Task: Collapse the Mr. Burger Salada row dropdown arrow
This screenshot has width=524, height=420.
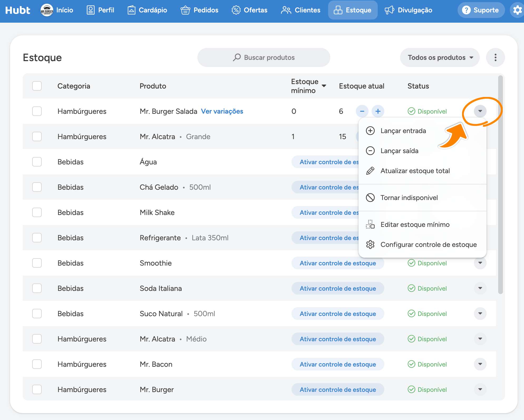Action: pos(480,111)
